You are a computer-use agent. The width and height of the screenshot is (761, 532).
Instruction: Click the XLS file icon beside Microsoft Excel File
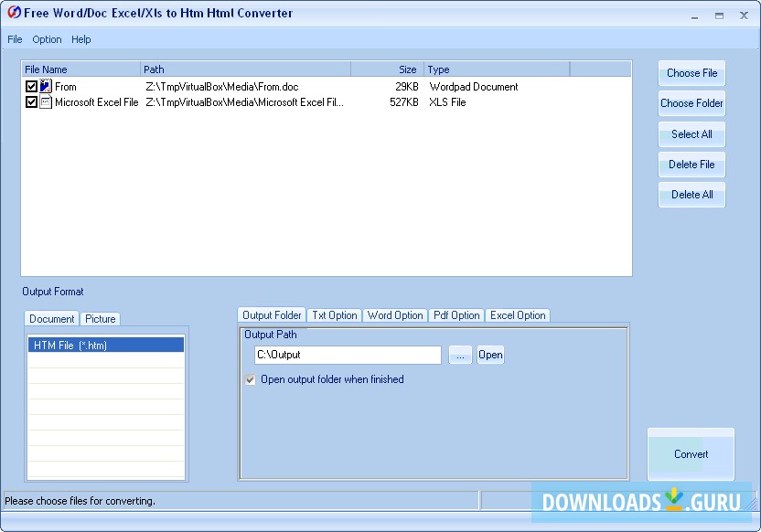(46, 102)
